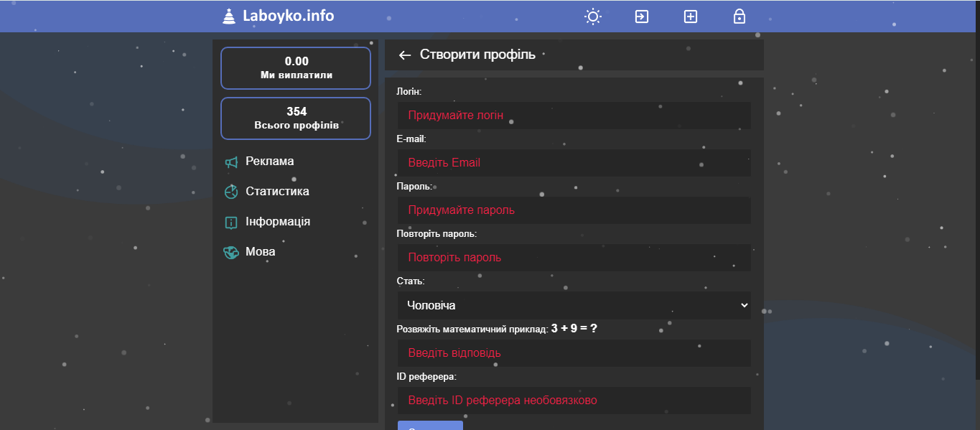
Task: Click the Всього профілів counter box
Action: click(296, 118)
